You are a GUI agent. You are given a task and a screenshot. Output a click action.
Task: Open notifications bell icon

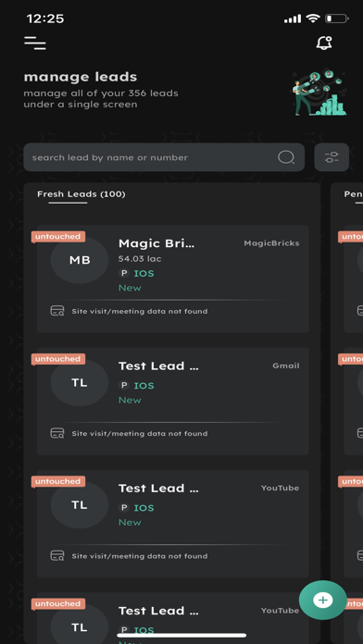[x=324, y=43]
